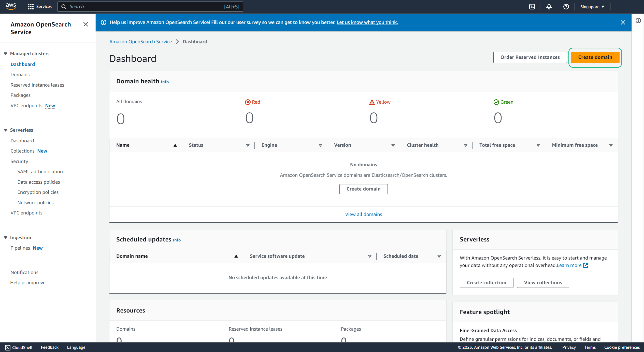The image size is (644, 352).
Task: Dismiss the survey banner with X
Action: tap(623, 22)
